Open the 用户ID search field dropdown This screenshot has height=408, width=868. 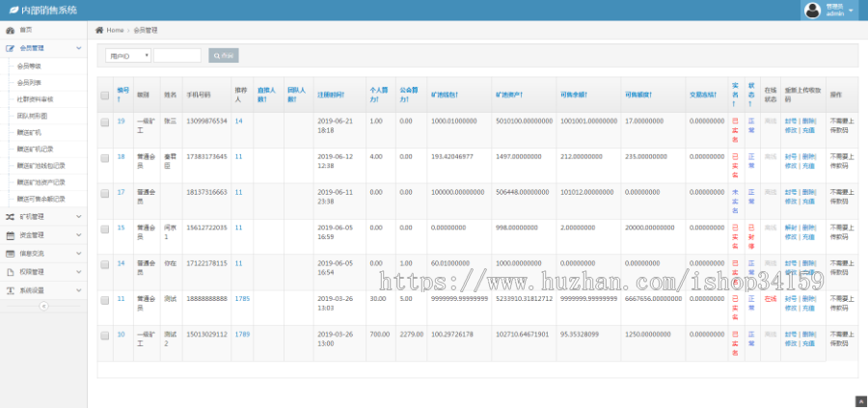(x=128, y=56)
